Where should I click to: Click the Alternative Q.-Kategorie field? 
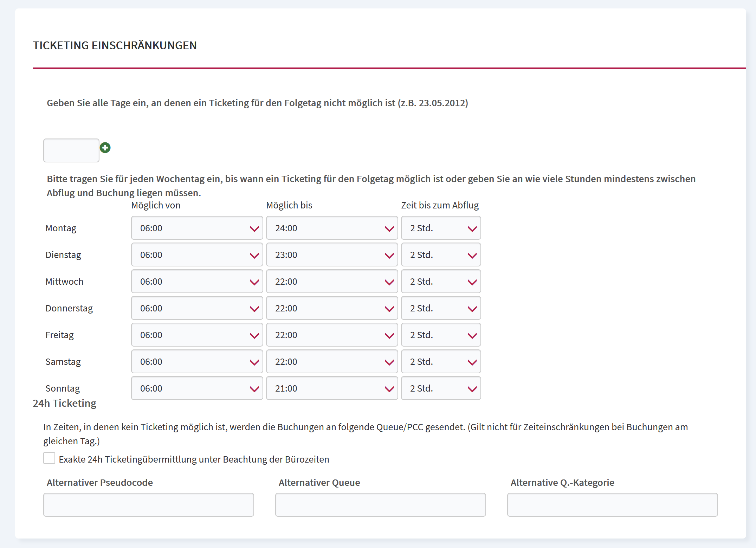[613, 505]
